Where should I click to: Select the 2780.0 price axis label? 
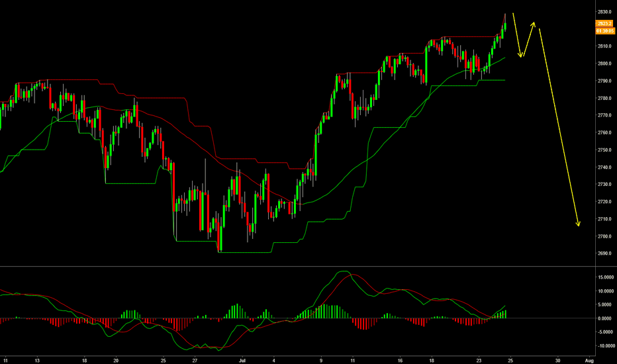click(x=604, y=98)
